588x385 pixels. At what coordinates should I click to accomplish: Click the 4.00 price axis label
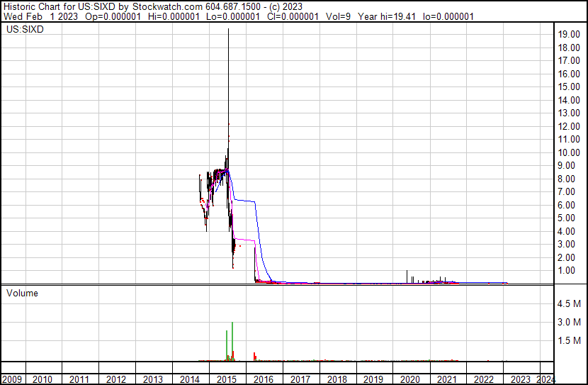(x=566, y=232)
